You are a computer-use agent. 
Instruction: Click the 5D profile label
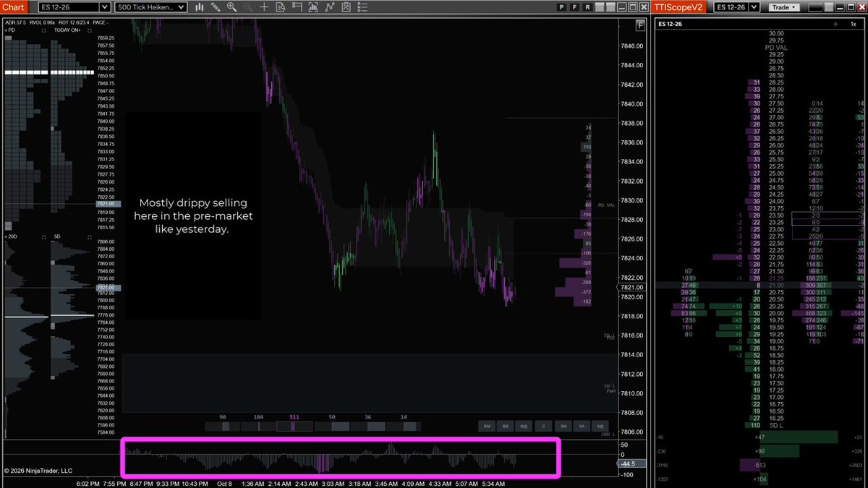pyautogui.click(x=57, y=236)
